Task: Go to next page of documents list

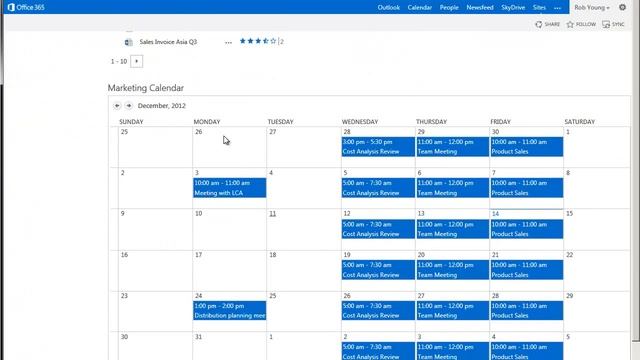Action: click(x=137, y=61)
